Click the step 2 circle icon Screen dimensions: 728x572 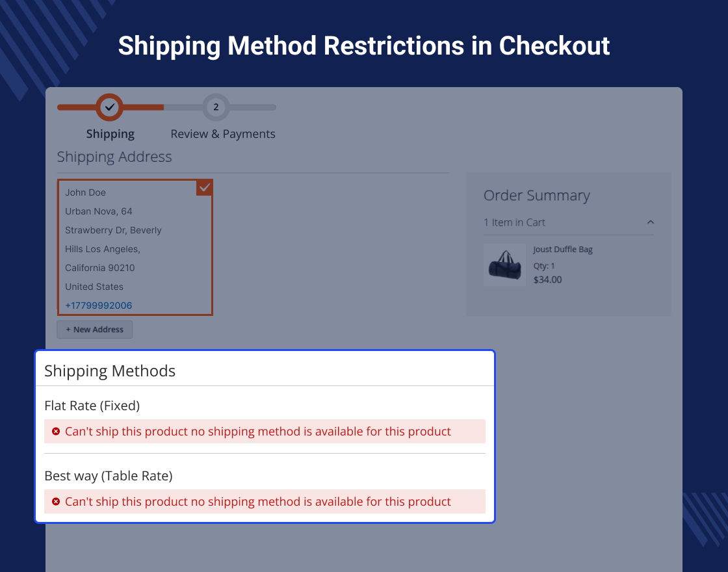[216, 107]
